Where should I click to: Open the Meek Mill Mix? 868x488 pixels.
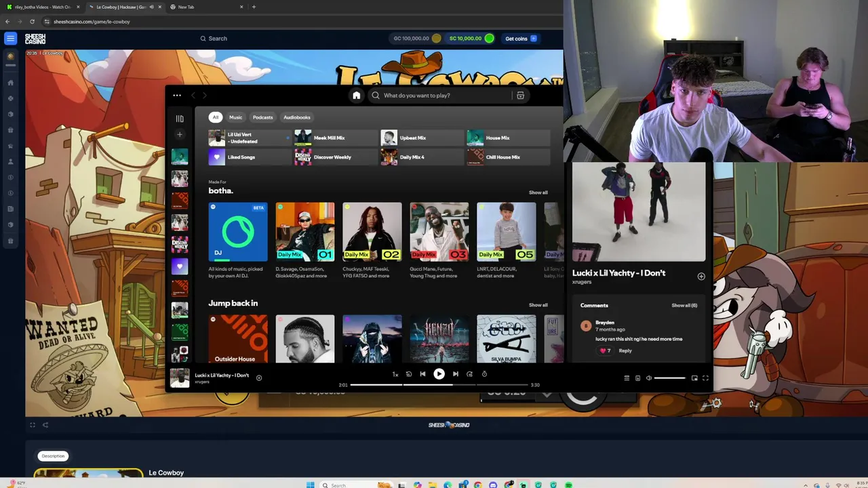tap(335, 138)
